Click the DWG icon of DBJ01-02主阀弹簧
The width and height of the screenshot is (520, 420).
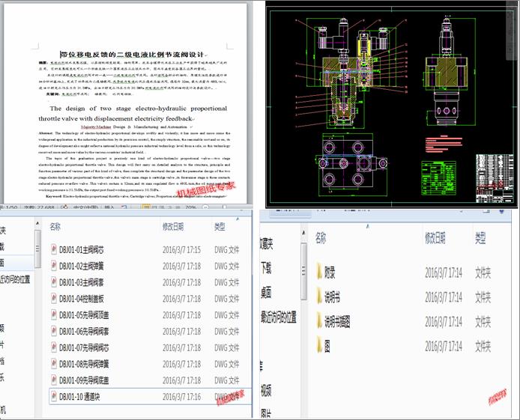[x=54, y=265]
